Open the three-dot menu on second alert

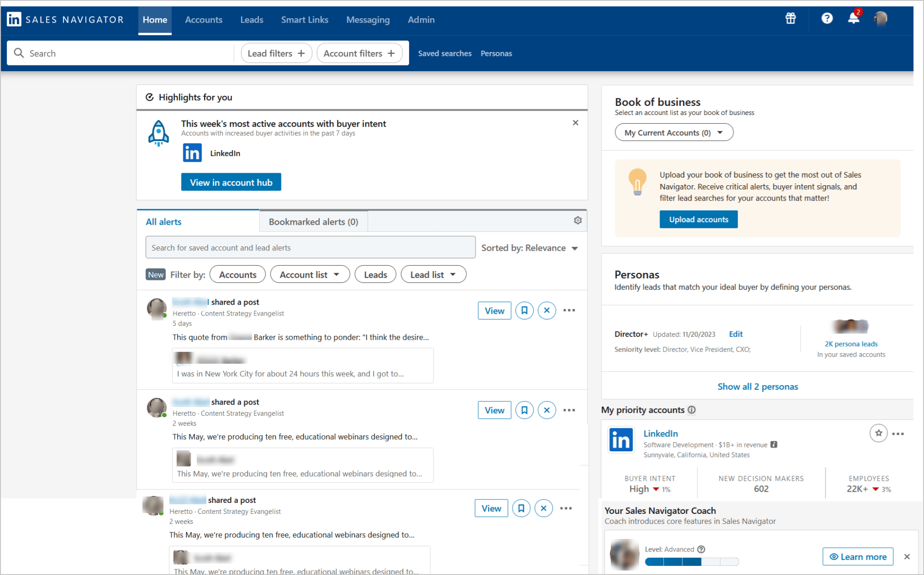pyautogui.click(x=569, y=410)
